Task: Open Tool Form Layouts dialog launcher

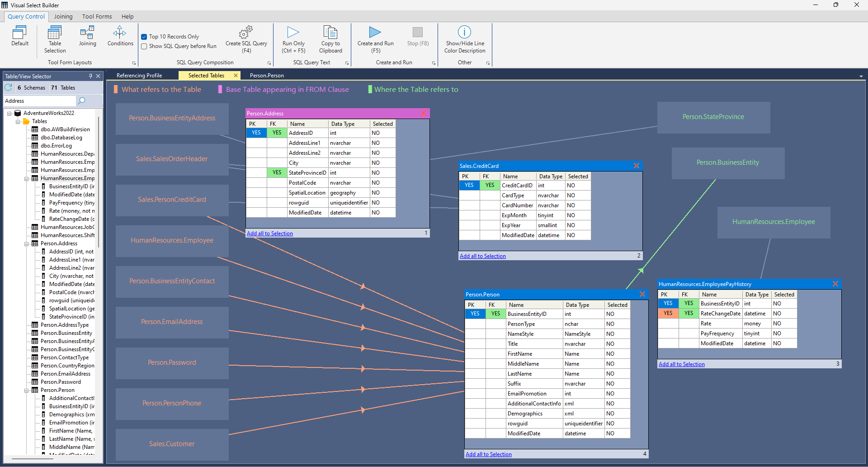Action: (134, 63)
